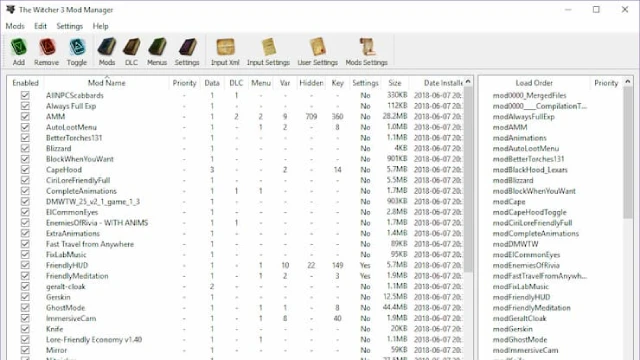The height and width of the screenshot is (360, 640).
Task: Uncheck the AutoLootMenu checkbox
Action: click(x=25, y=127)
